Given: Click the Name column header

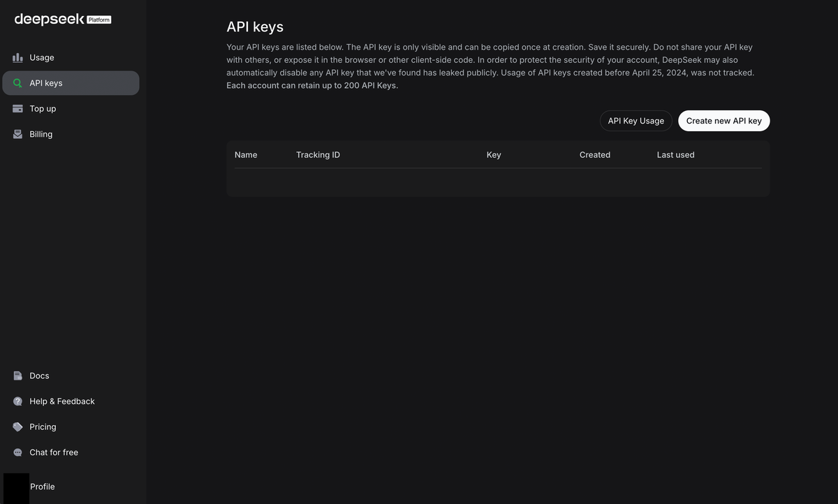Looking at the screenshot, I should coord(246,155).
